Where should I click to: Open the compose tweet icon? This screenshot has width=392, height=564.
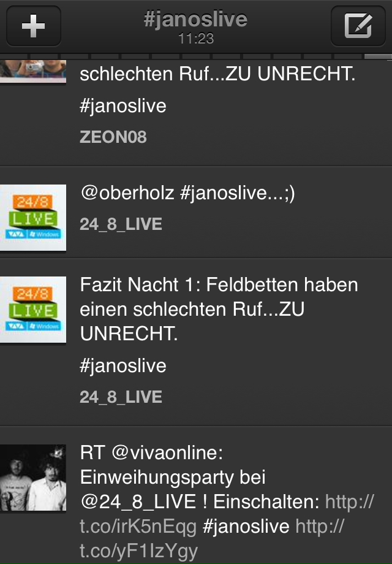(358, 26)
